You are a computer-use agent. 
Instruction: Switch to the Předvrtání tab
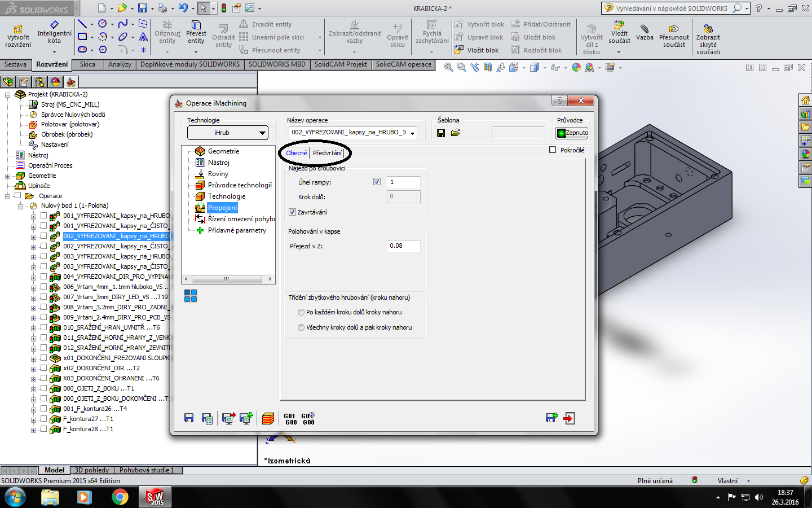[x=327, y=153]
